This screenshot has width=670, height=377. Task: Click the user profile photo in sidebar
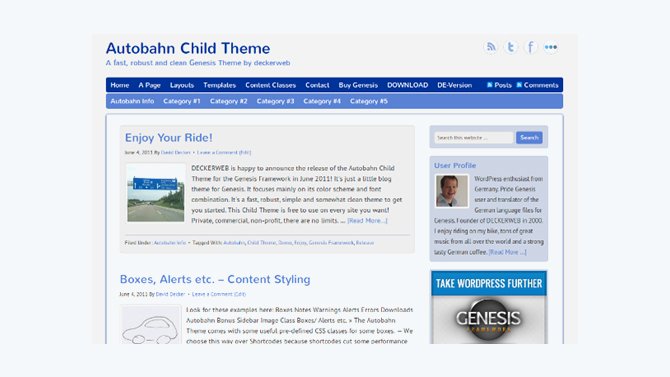(452, 191)
